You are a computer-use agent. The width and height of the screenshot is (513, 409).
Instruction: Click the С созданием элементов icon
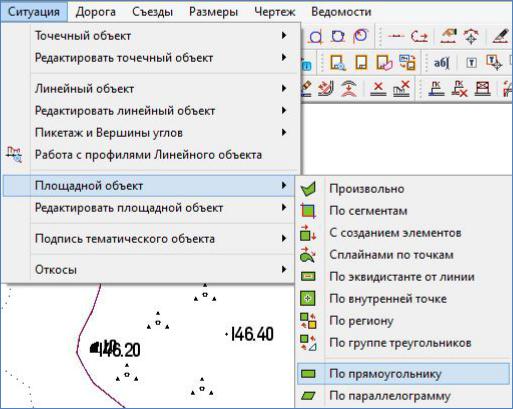tap(308, 233)
